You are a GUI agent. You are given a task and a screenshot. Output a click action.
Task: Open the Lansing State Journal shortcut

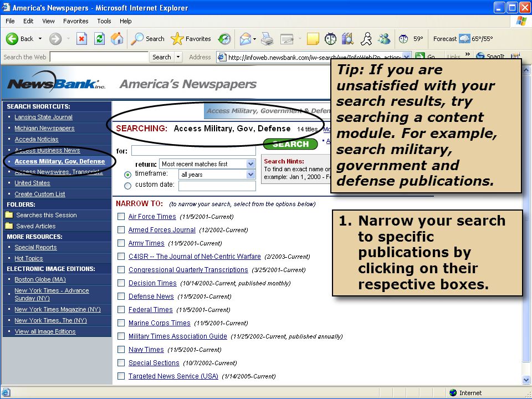(x=43, y=117)
